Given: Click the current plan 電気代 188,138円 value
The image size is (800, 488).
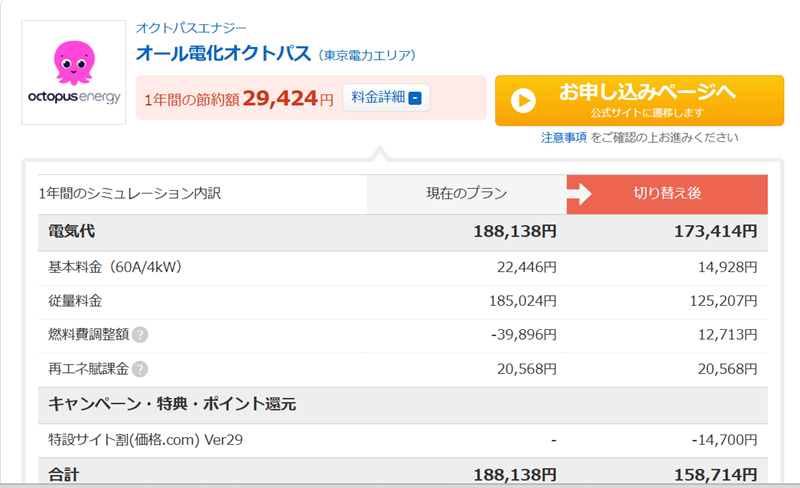Looking at the screenshot, I should click(x=515, y=231).
